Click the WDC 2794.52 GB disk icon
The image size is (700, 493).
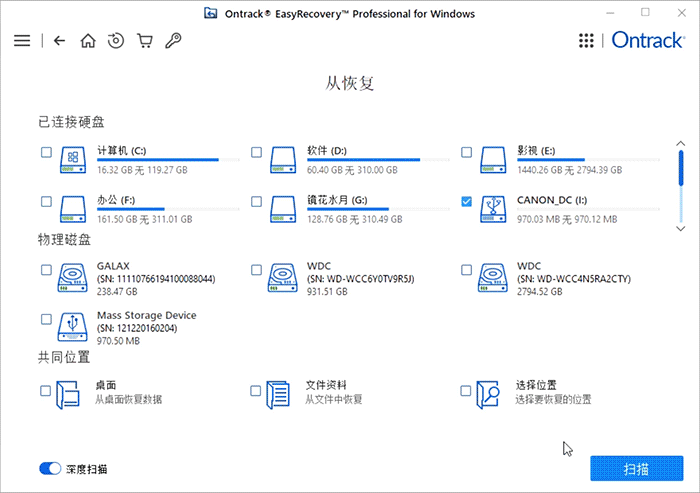493,277
